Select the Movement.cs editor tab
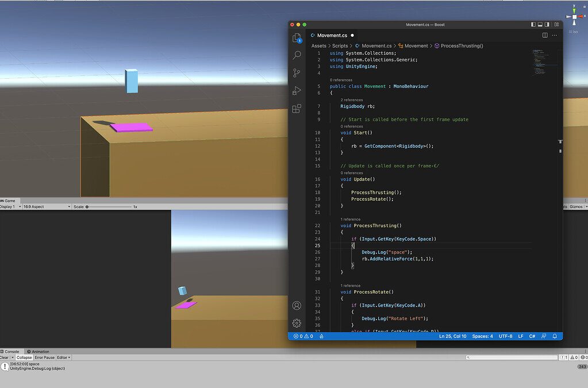Image resolution: width=588 pixels, height=388 pixels. point(333,34)
